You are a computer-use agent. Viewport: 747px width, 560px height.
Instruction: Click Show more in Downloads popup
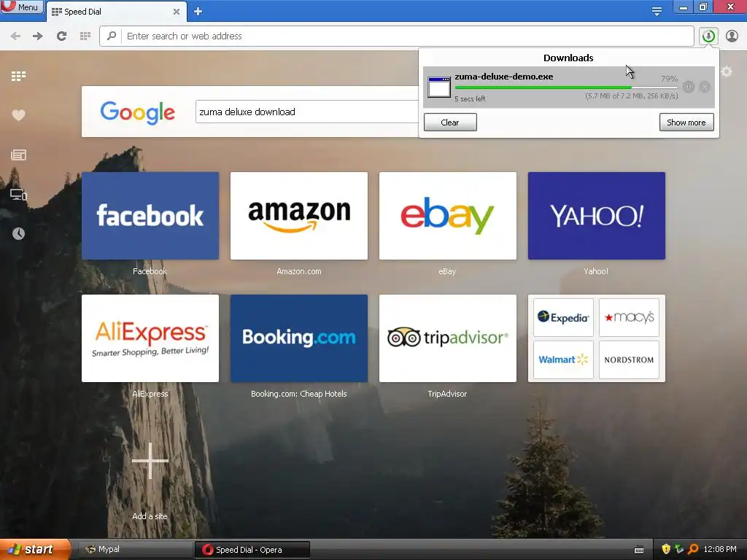(686, 122)
